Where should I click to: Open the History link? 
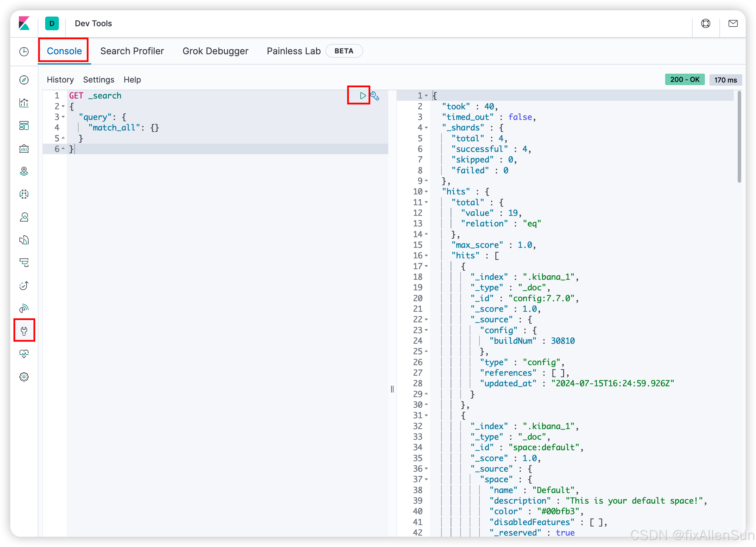tap(60, 80)
